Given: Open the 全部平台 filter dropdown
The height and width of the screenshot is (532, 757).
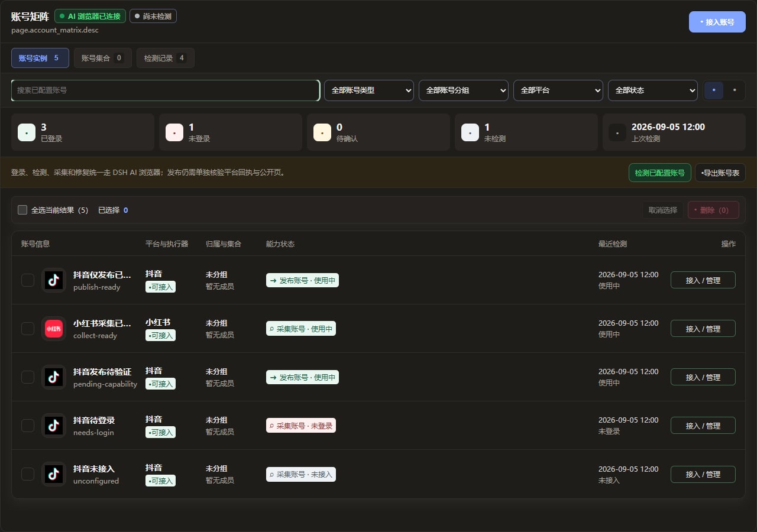Looking at the screenshot, I should click(558, 90).
